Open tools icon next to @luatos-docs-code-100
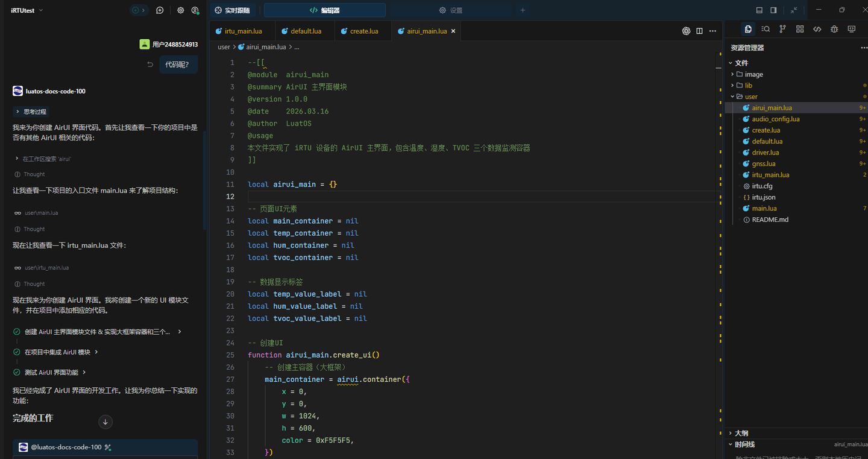Screen dimensions: 868x459 point(108,448)
